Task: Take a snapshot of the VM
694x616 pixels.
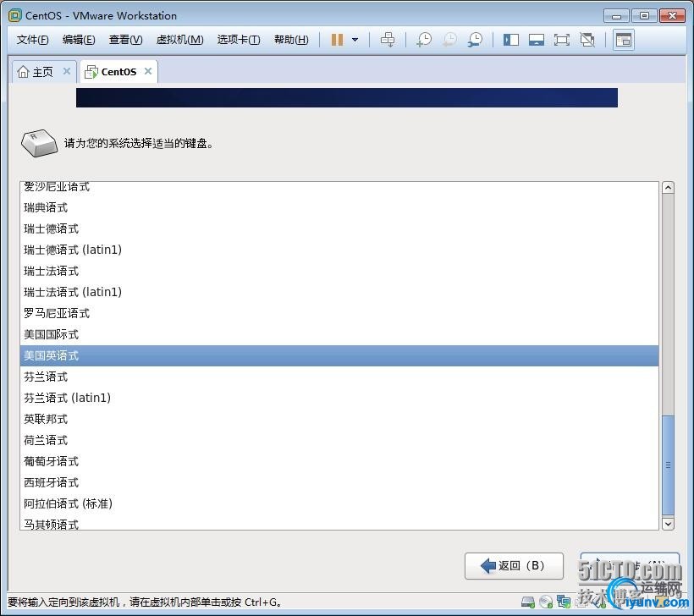Action: [424, 40]
